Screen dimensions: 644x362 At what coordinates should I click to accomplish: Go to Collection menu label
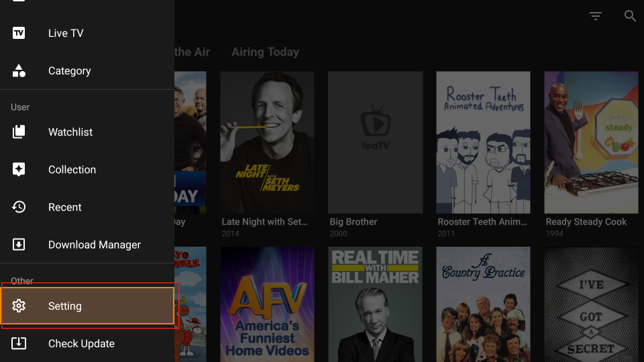72,170
